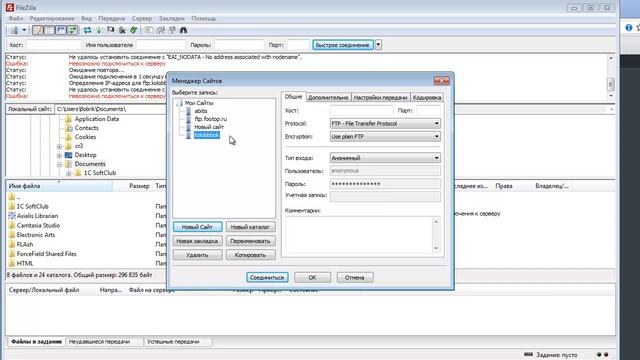The height and width of the screenshot is (360, 640).
Task: Toggle the synchronized browsing toolbar icon
Action: [x=172, y=30]
